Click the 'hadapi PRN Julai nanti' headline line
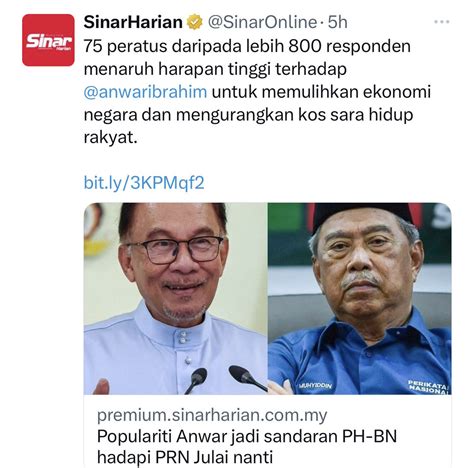474x468 pixels. point(185,457)
